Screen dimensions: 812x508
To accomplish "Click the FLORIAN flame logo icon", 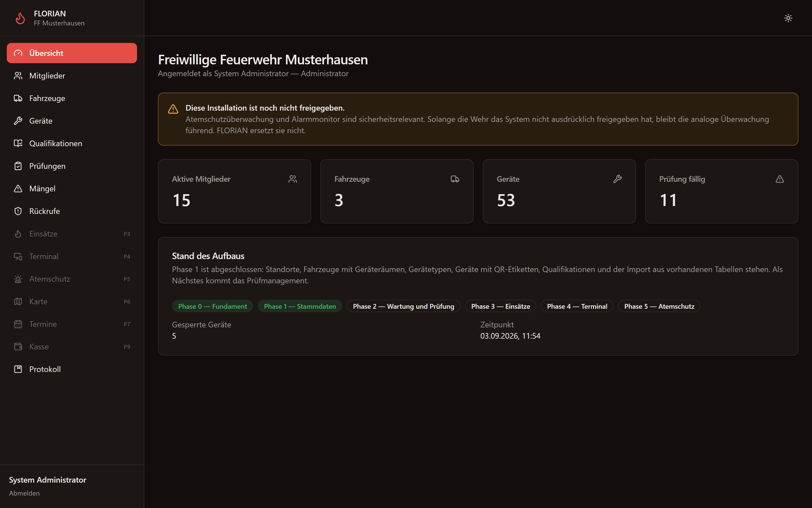I will click(21, 18).
